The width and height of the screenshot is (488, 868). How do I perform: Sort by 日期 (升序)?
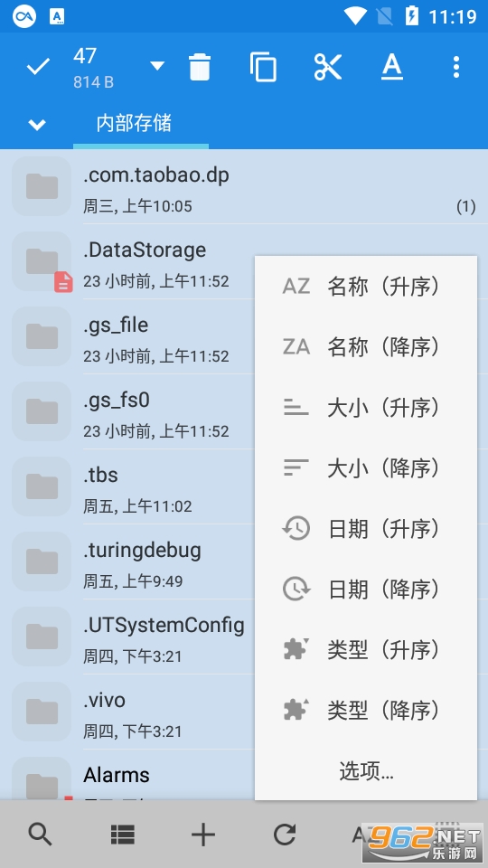pos(366,529)
